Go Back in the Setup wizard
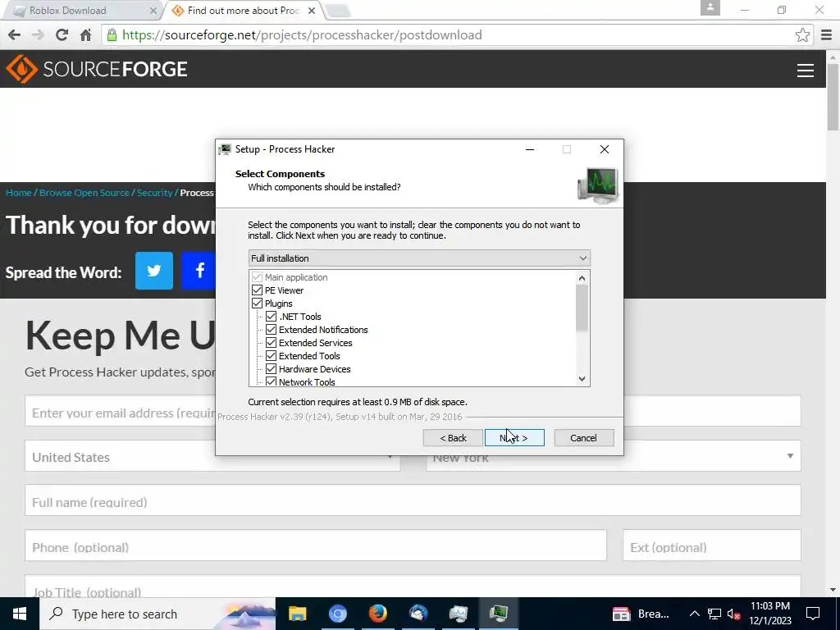This screenshot has width=840, height=630. click(453, 438)
